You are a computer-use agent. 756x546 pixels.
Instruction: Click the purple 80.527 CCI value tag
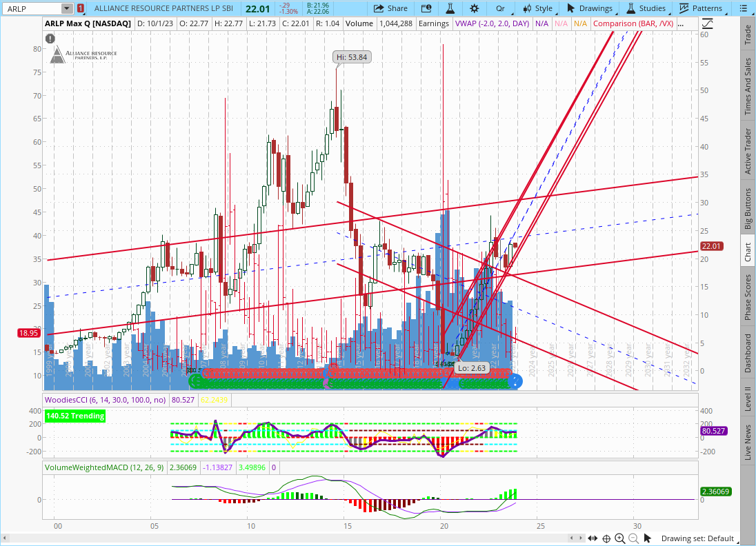[x=713, y=431]
